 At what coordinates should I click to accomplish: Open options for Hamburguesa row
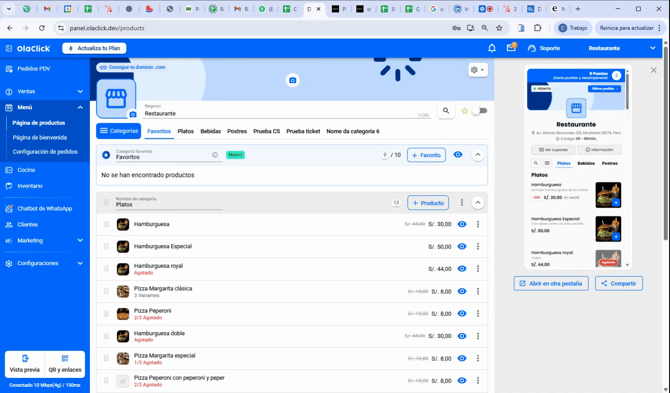[x=478, y=224]
